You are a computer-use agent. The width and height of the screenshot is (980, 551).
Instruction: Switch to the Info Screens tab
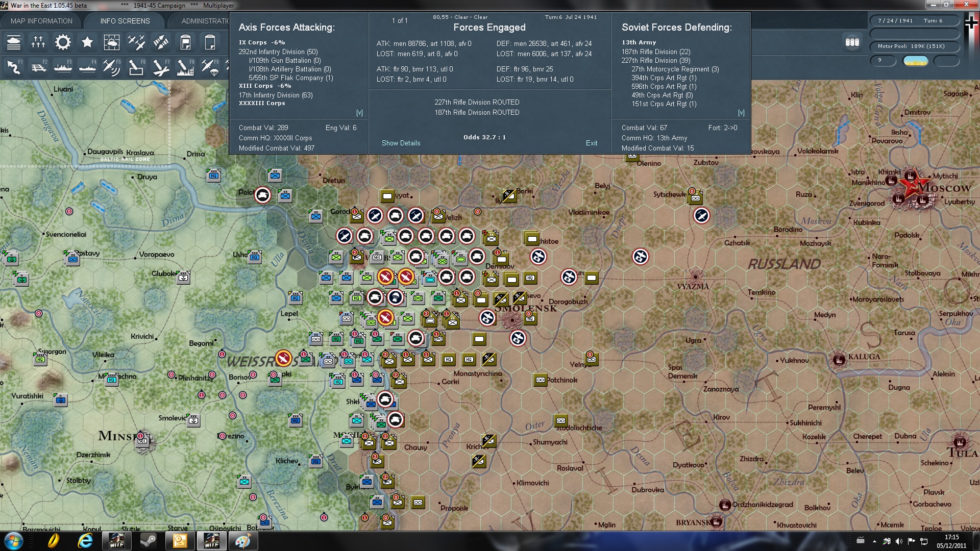pyautogui.click(x=125, y=21)
